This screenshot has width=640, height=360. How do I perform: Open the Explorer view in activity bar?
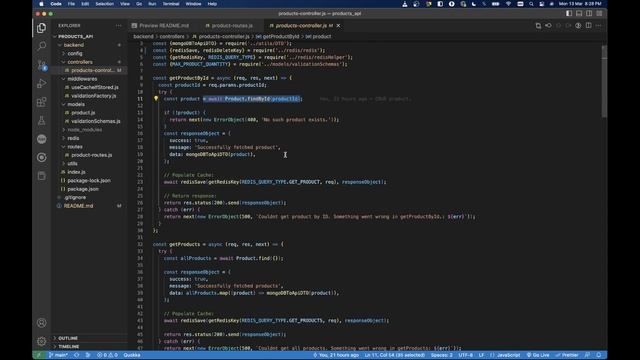tap(41, 28)
